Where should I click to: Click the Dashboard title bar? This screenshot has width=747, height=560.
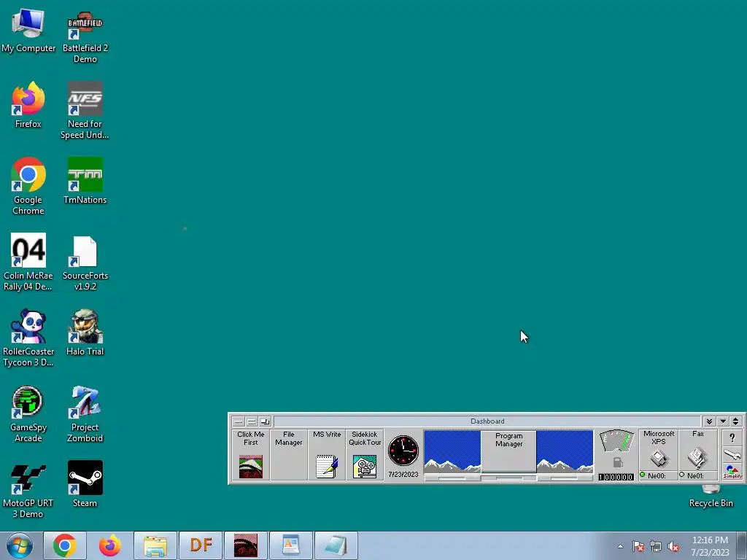[x=487, y=421]
